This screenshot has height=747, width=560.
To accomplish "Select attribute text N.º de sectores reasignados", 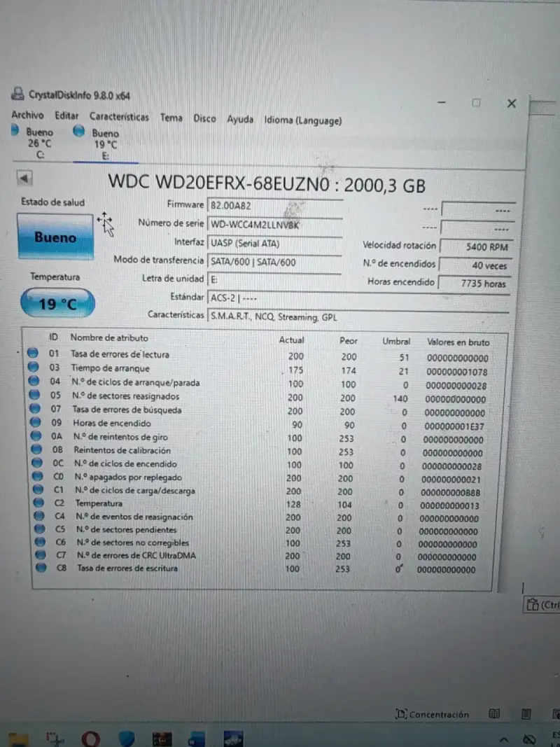I will [126, 396].
